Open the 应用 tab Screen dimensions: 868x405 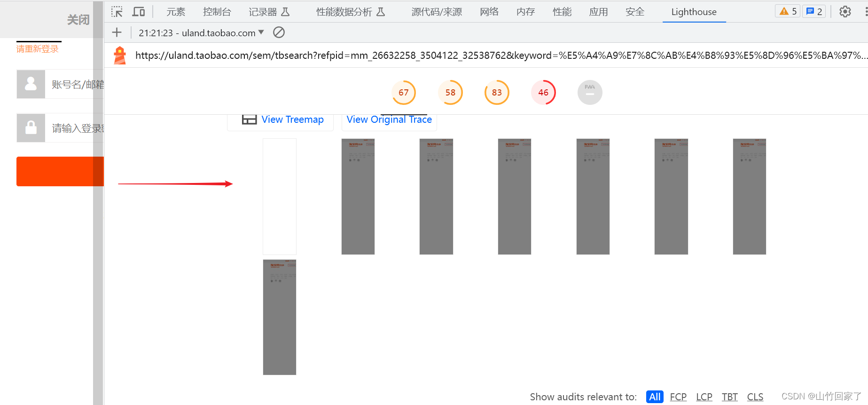coord(598,12)
